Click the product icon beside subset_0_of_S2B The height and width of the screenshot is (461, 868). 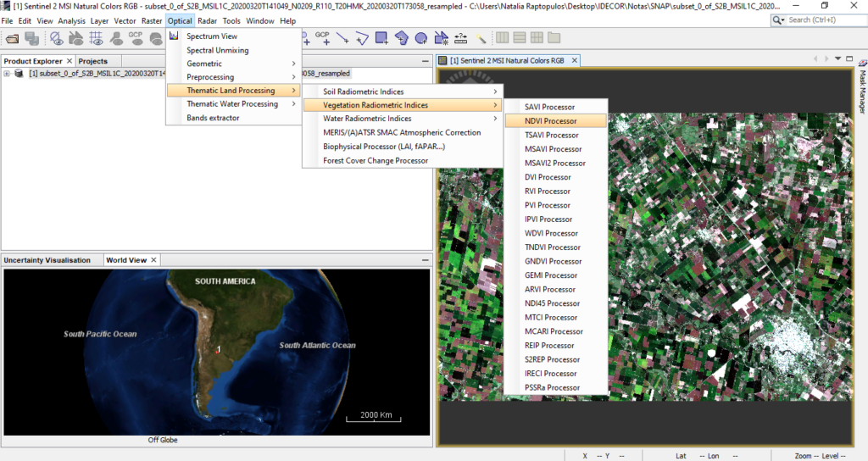(x=19, y=73)
